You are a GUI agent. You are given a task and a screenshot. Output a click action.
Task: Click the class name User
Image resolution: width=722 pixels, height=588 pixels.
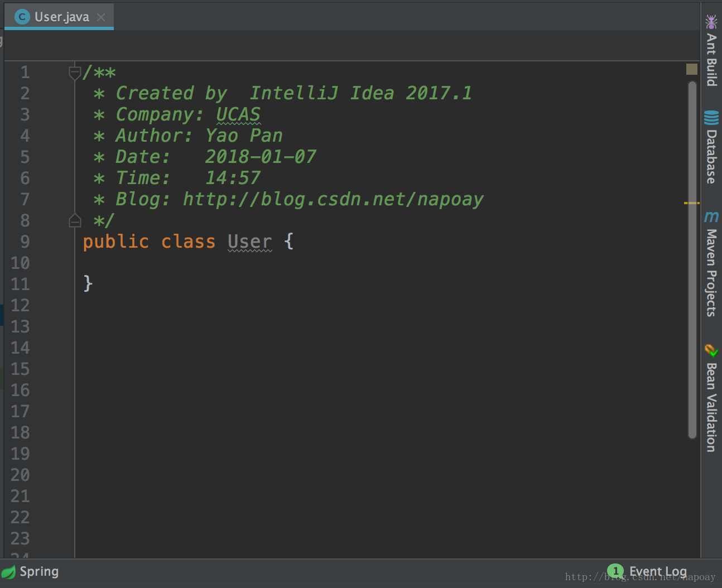(x=249, y=242)
